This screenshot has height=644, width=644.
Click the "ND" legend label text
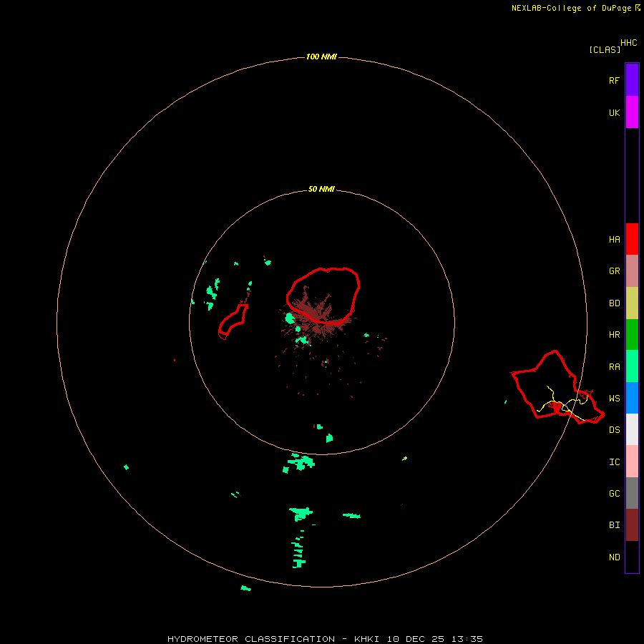(x=614, y=557)
